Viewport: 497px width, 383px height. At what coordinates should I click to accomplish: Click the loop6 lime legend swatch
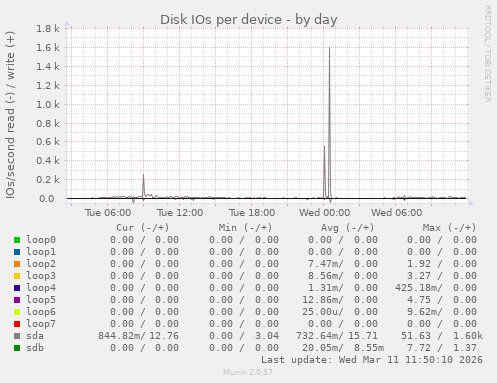[17, 312]
